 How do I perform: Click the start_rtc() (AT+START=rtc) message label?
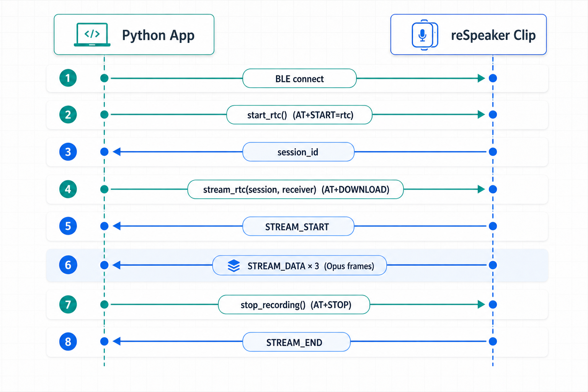tap(299, 115)
